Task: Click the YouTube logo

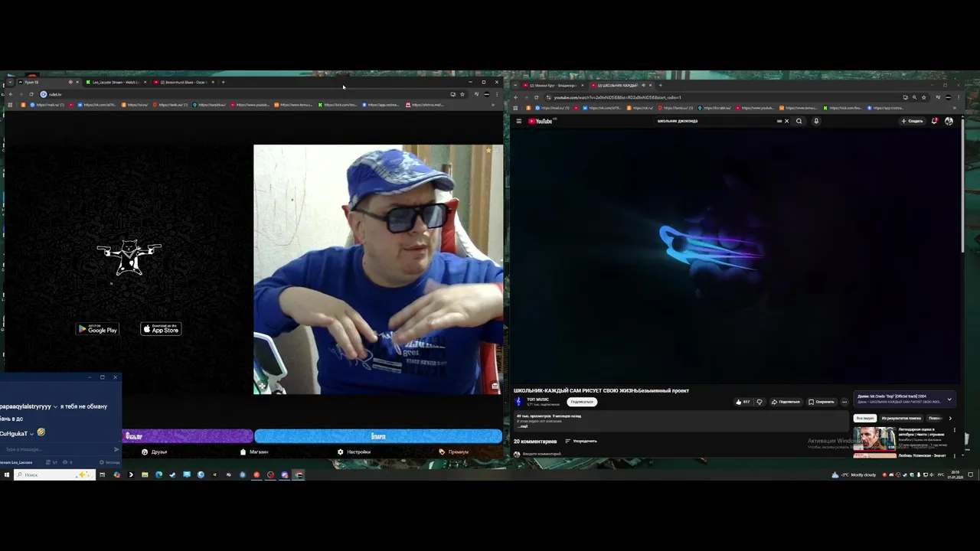Action: point(541,121)
